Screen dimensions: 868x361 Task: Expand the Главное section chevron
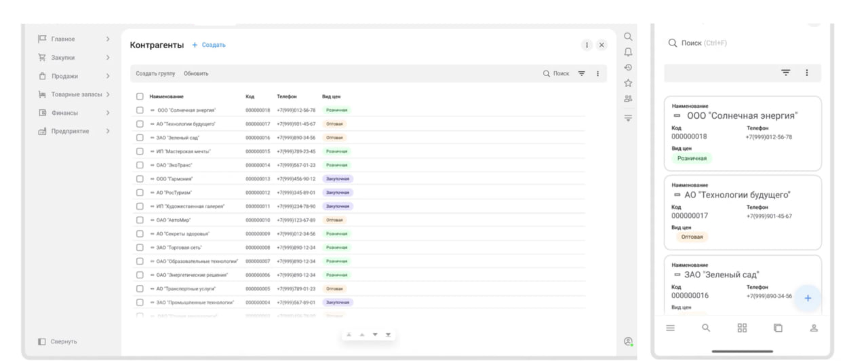(x=107, y=39)
